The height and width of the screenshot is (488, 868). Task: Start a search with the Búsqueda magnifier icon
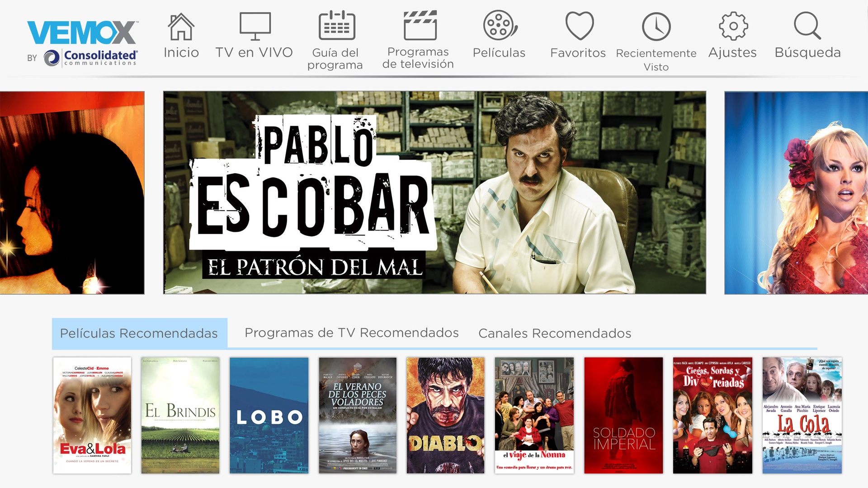(808, 27)
